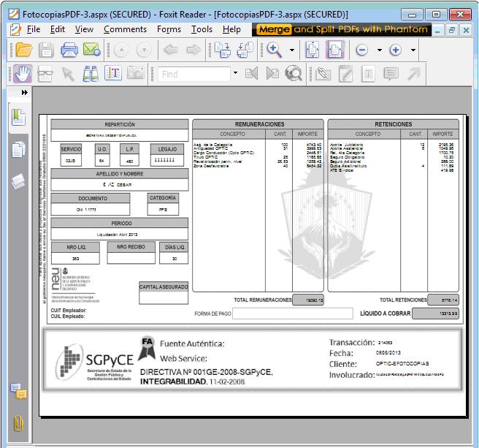Expand the zoom-in marquee dropdown arrow

point(292,50)
